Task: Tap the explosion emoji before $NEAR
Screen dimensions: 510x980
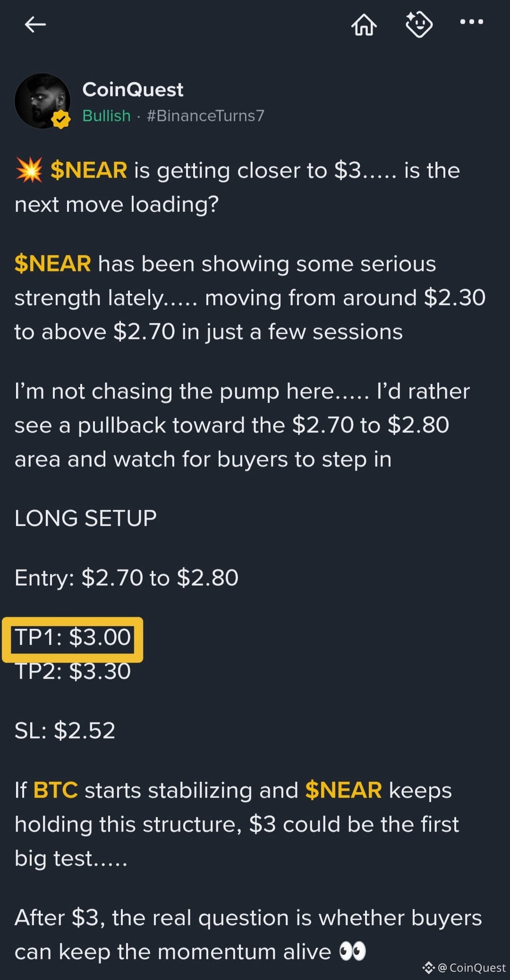Action: [29, 170]
